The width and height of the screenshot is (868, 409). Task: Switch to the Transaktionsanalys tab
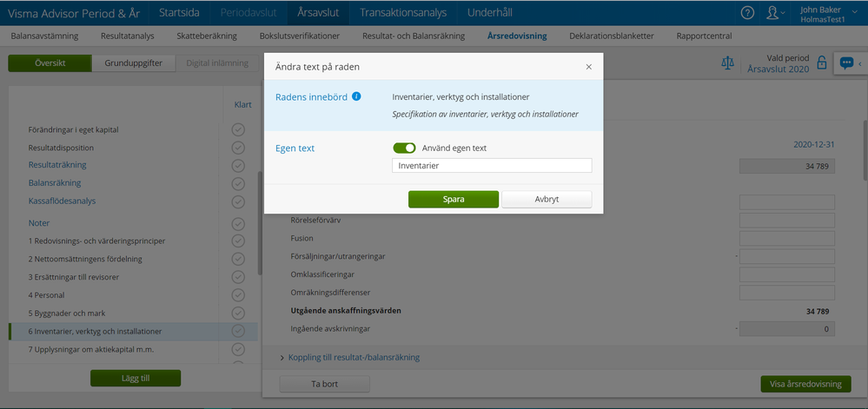coord(402,13)
